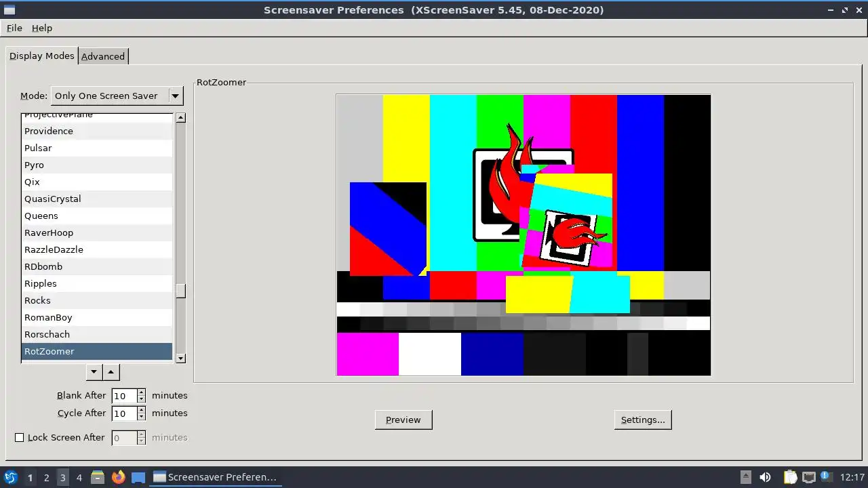Open the Settings... dialog
The height and width of the screenshot is (488, 868).
(643, 420)
